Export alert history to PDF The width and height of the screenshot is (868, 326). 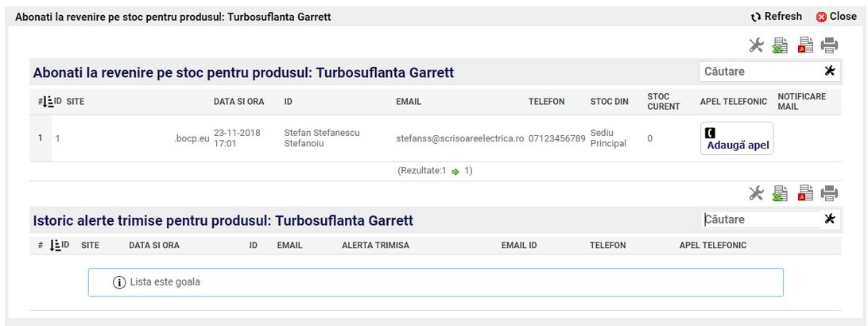tap(804, 192)
